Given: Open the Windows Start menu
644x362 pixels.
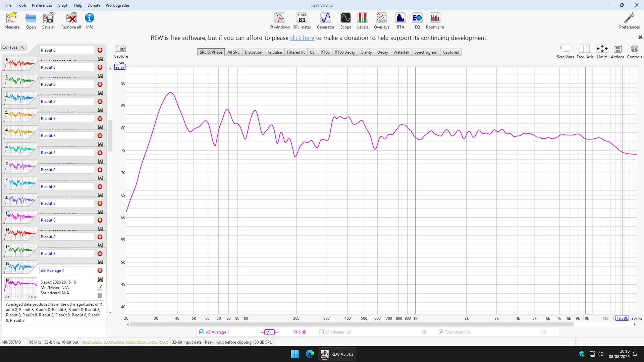Looking at the screenshot, I should point(295,354).
